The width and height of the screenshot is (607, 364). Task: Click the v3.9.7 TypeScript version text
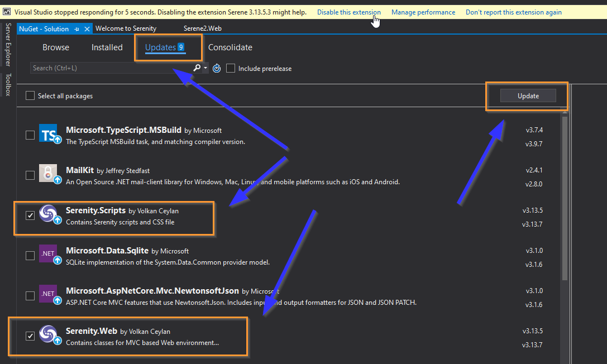534,144
